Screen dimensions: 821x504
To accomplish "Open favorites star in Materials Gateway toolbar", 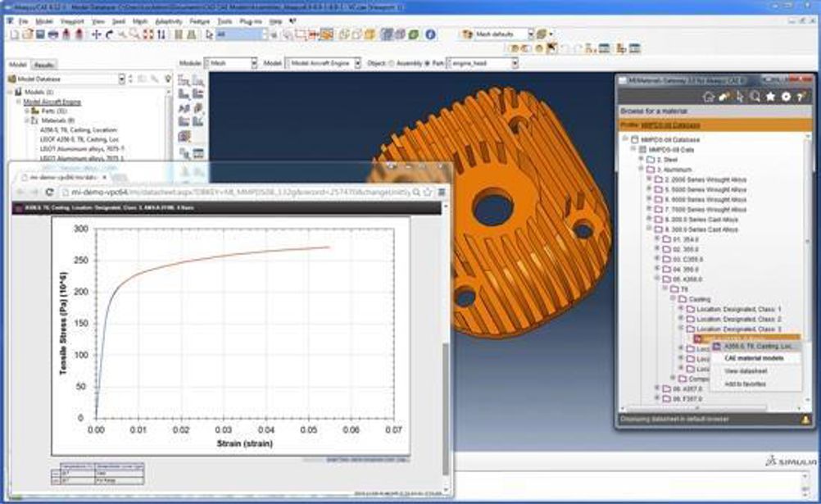I will point(770,97).
